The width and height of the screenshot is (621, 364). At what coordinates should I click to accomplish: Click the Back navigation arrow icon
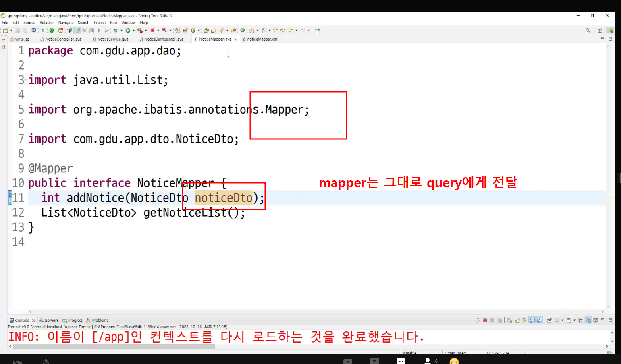click(291, 30)
